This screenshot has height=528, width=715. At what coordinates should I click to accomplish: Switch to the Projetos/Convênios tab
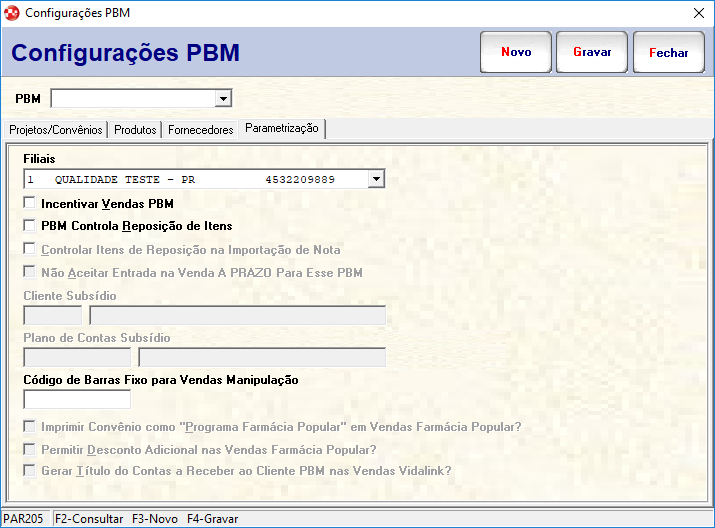click(x=56, y=130)
